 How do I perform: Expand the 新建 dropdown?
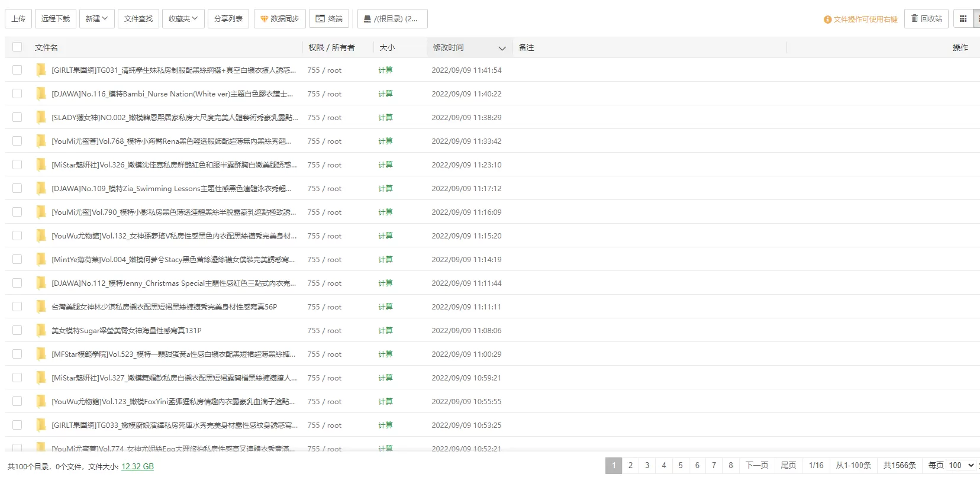pyautogui.click(x=96, y=19)
